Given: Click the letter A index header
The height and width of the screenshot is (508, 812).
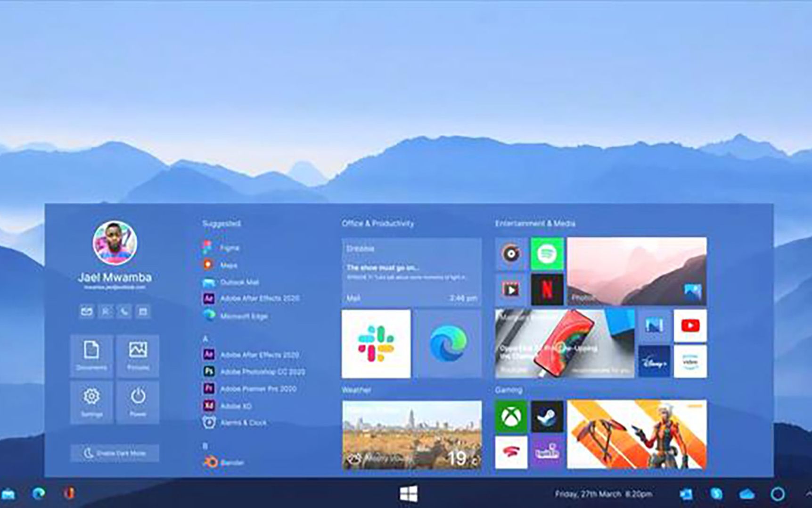Looking at the screenshot, I should click(205, 339).
